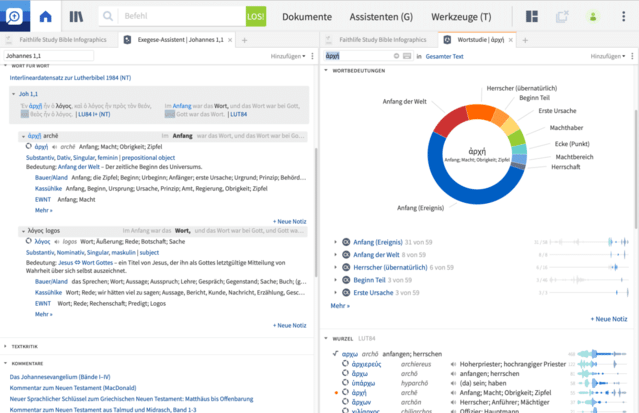Expand the Textkritik section
The height and width of the screenshot is (413, 639).
coord(6,346)
